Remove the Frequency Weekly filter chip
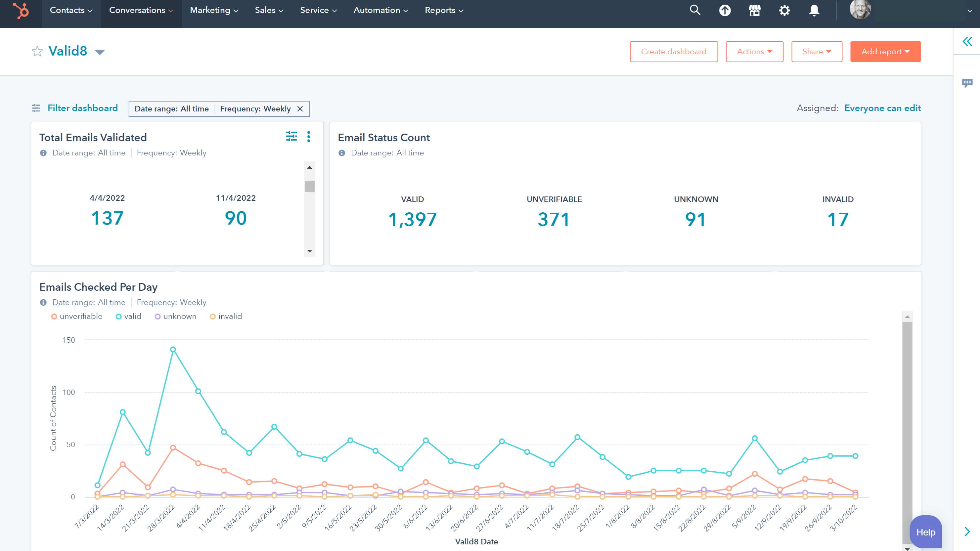 click(x=300, y=109)
